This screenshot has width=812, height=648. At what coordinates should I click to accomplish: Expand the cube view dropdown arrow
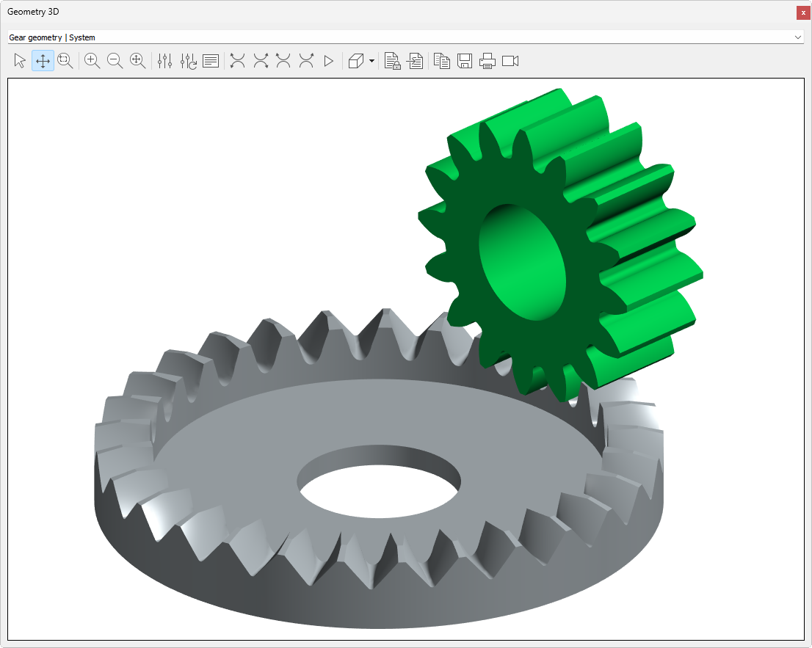[x=372, y=61]
